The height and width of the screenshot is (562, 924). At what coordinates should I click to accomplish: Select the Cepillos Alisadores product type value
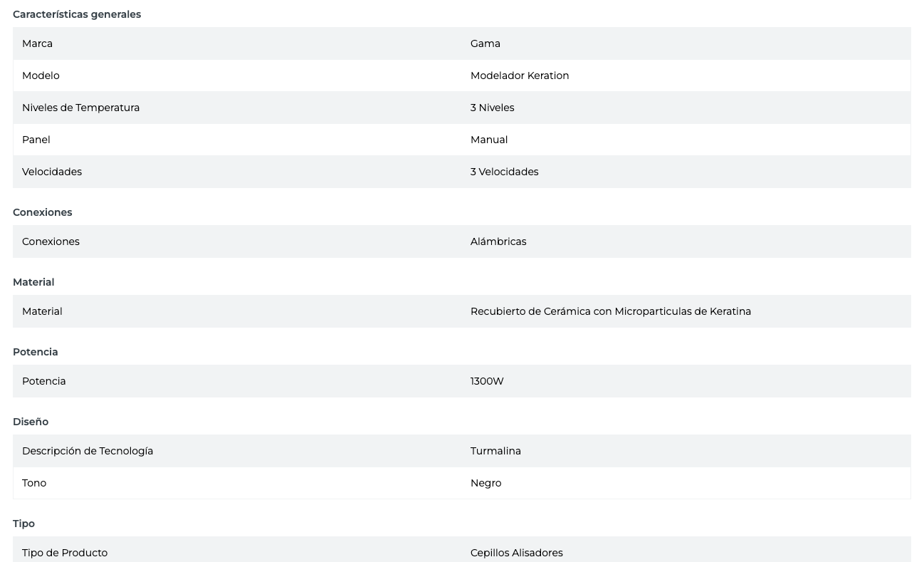coord(516,553)
